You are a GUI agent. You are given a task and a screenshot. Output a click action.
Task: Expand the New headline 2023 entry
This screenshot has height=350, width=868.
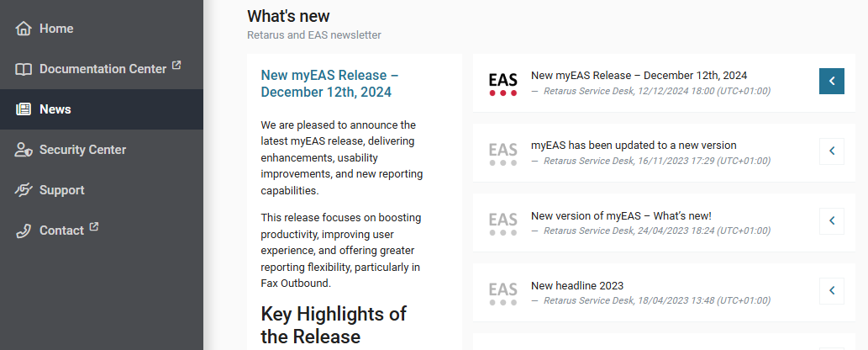click(831, 290)
